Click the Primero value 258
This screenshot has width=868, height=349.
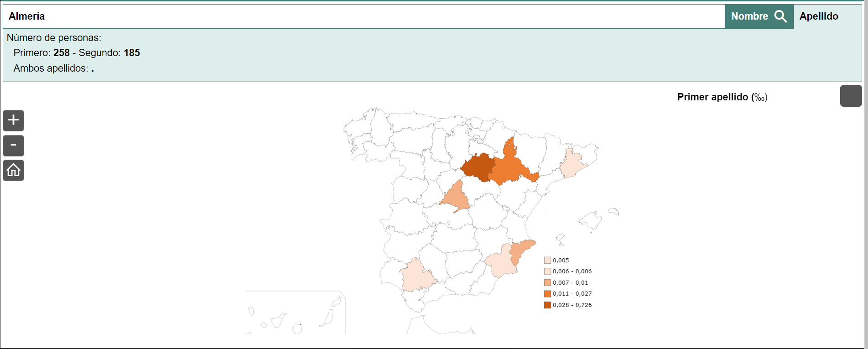click(62, 53)
